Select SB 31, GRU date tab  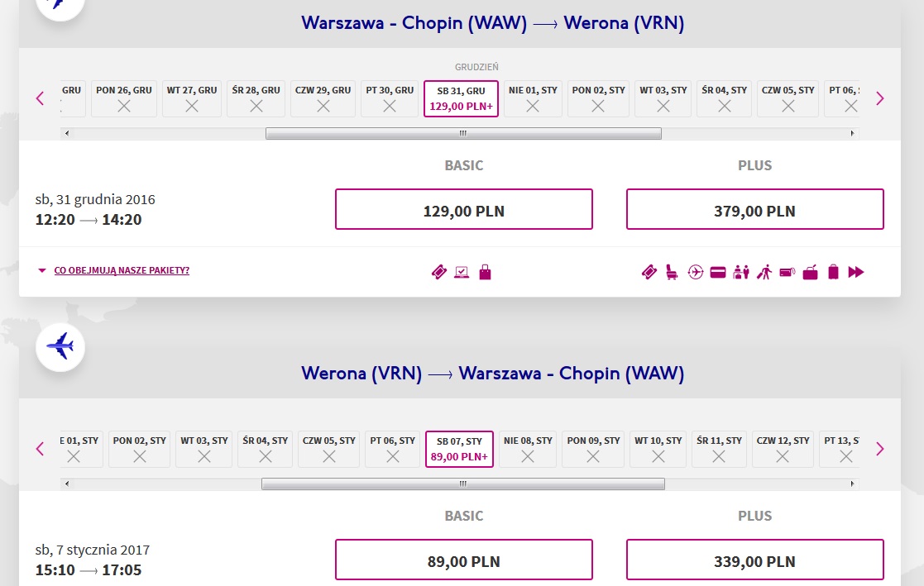click(x=461, y=98)
